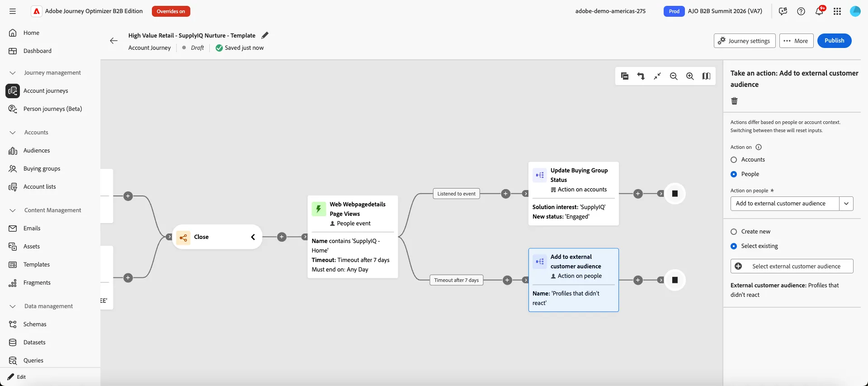The width and height of the screenshot is (868, 386).
Task: Select the Update Buying Group Status node
Action: point(573,194)
